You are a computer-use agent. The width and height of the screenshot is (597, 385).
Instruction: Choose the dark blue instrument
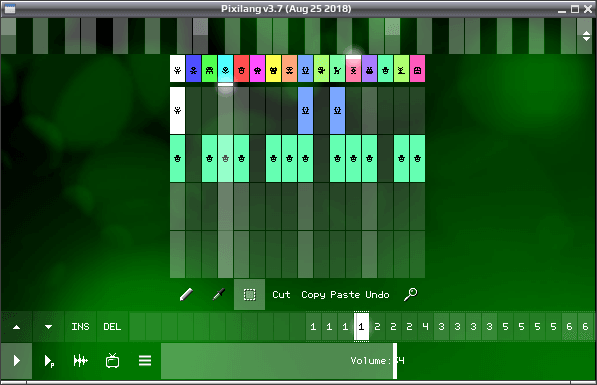(193, 69)
